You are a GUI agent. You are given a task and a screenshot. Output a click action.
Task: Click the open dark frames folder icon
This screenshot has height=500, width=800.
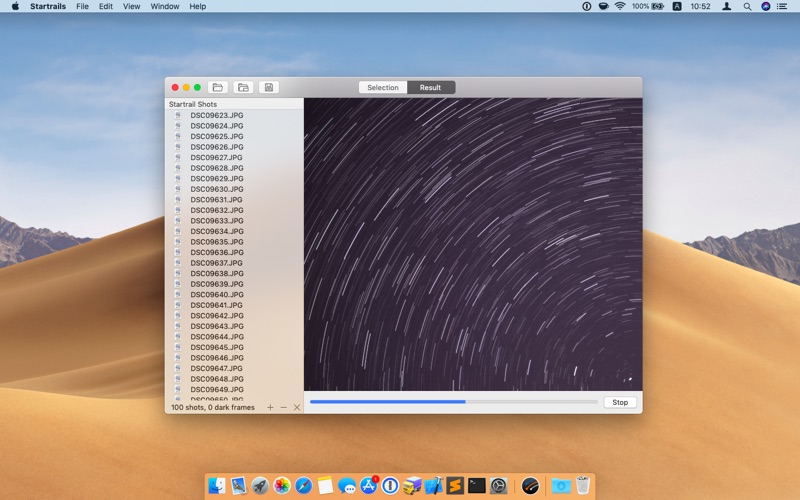pos(243,87)
